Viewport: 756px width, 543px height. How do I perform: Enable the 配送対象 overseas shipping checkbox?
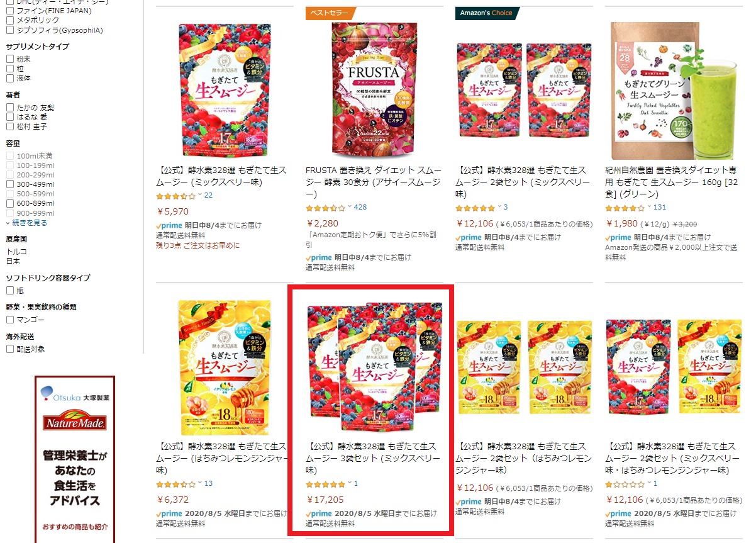tap(9, 349)
